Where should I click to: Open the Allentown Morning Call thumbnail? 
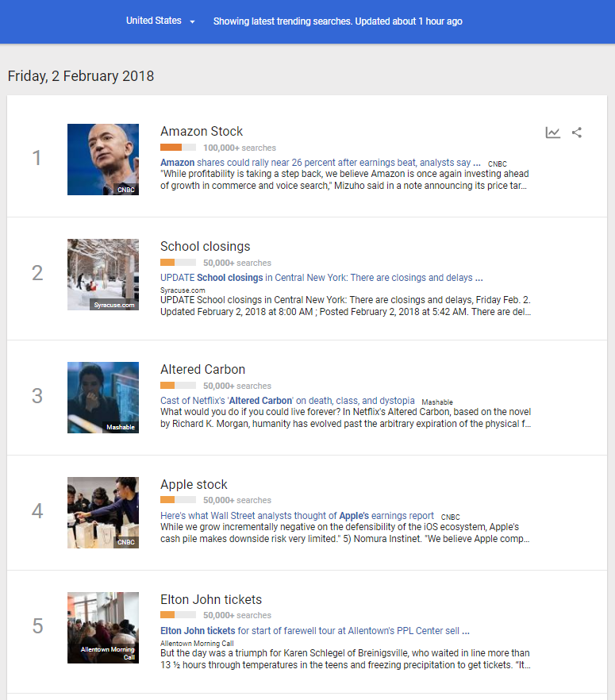tap(103, 628)
